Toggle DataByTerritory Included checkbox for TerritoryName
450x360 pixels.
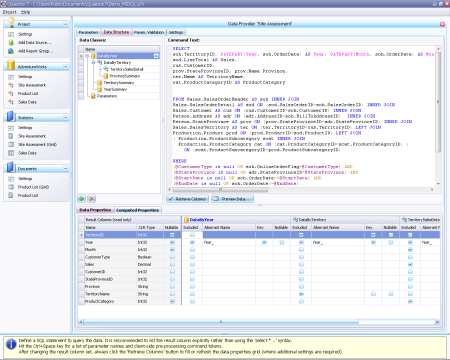coord(301,294)
